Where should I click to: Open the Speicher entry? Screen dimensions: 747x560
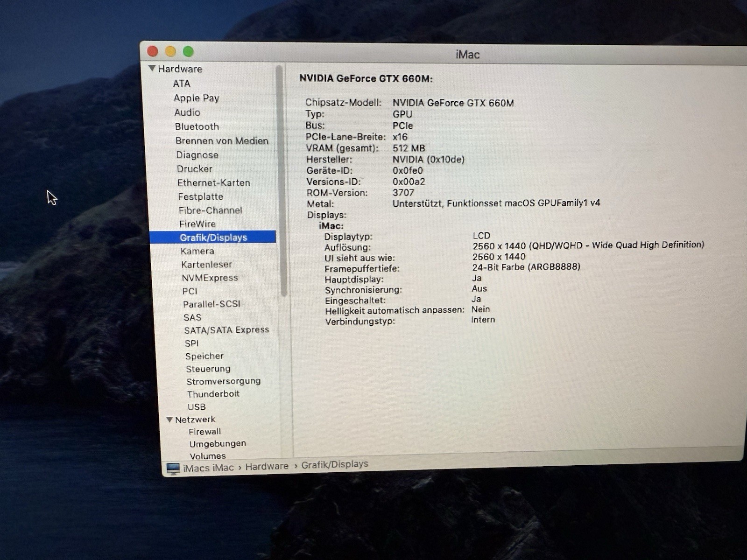pyautogui.click(x=204, y=356)
